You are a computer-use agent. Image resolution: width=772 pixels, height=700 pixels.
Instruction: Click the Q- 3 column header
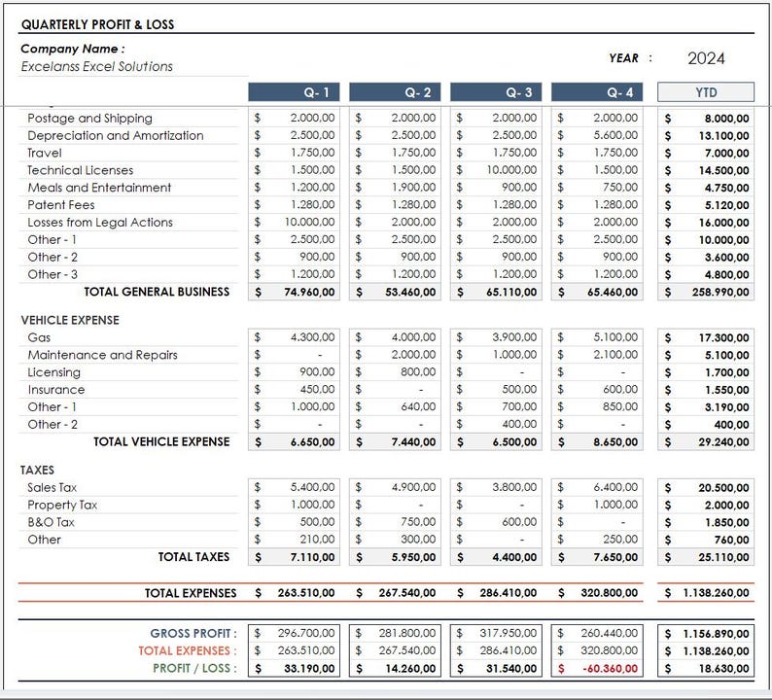tap(496, 92)
